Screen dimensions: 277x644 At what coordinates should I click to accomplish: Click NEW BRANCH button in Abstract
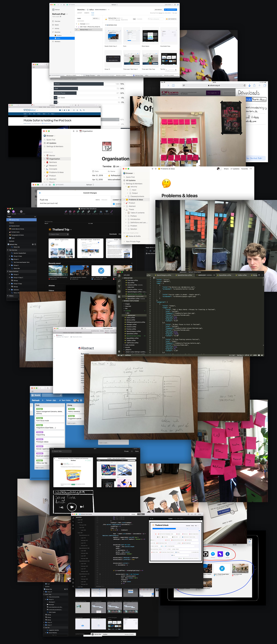click(x=159, y=10)
